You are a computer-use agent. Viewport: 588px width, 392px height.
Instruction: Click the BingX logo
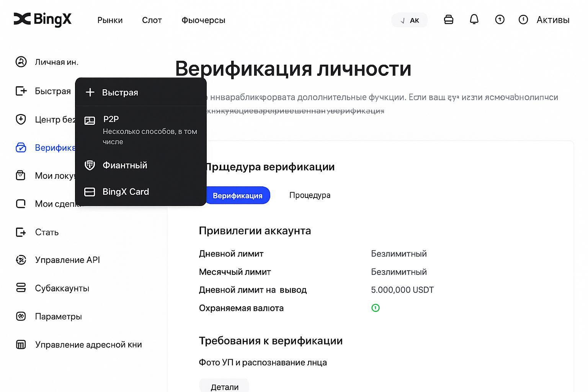pos(42,19)
